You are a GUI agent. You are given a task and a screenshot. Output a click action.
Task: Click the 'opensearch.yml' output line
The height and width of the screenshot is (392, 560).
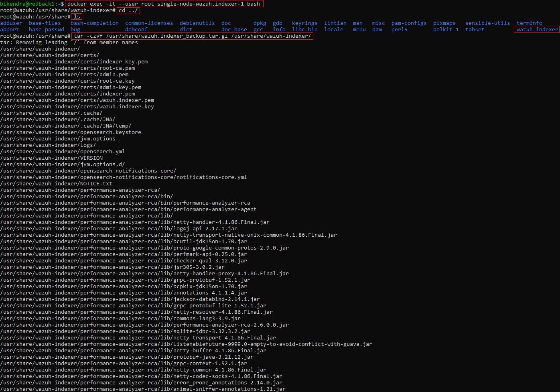63,151
